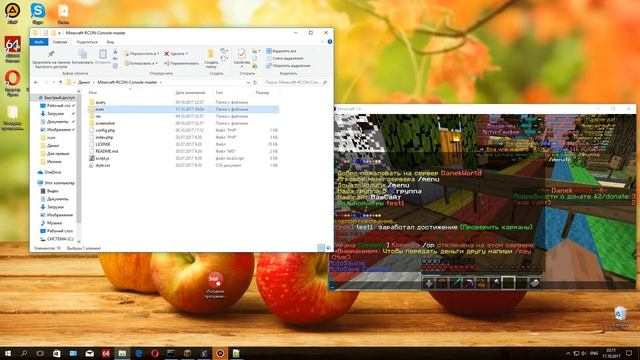The width and height of the screenshot is (640, 360).
Task: Click the Copy (Копировать) ribbon icon
Action: (82, 57)
